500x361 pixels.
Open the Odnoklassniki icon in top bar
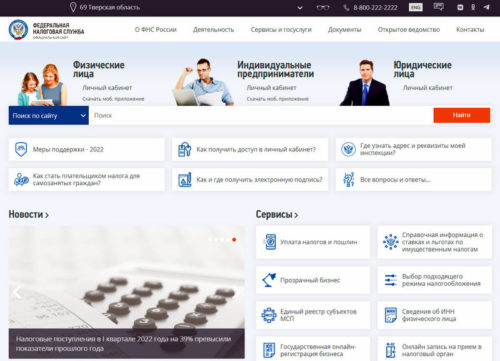pos(473,7)
